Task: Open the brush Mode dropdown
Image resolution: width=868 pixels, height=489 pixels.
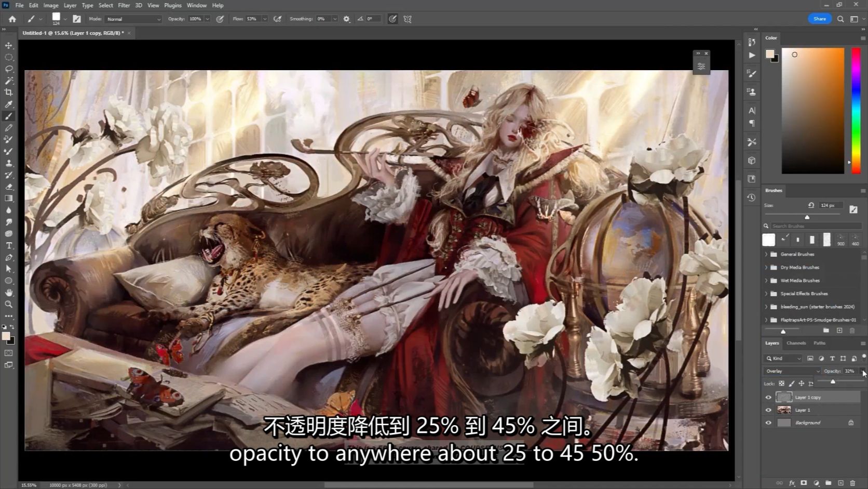Action: [x=134, y=19]
